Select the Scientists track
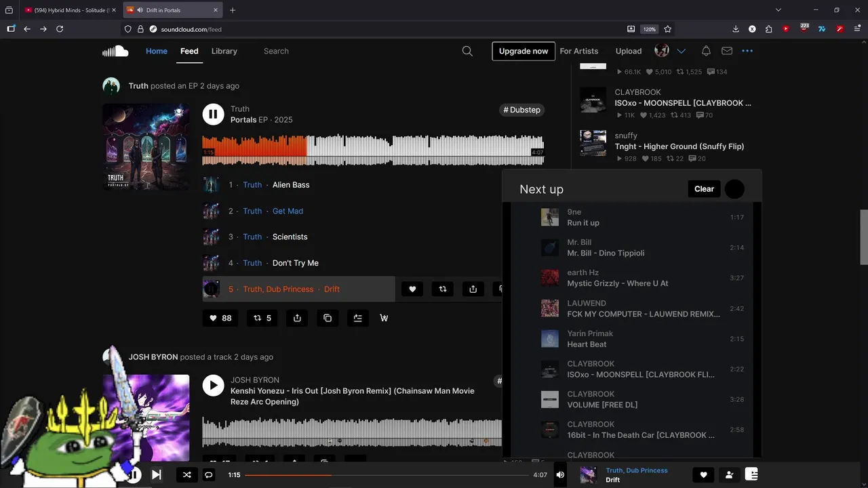The width and height of the screenshot is (868, 488). click(x=290, y=237)
